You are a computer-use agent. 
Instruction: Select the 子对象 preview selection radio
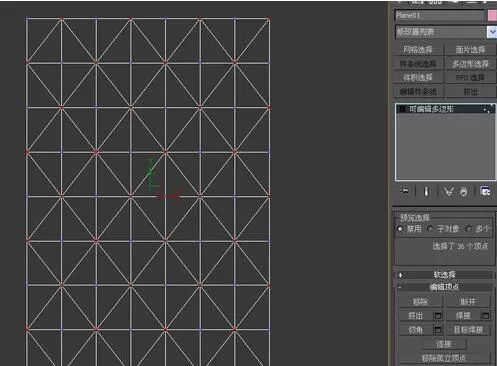click(430, 229)
